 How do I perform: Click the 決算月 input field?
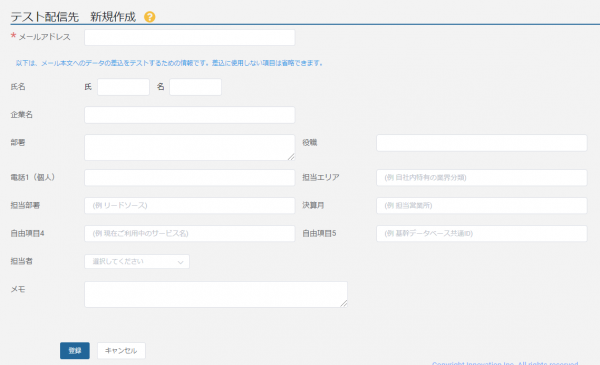pyautogui.click(x=482, y=205)
